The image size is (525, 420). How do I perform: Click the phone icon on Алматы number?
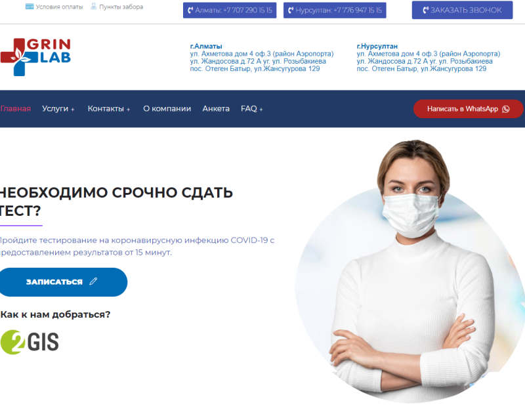coord(190,10)
